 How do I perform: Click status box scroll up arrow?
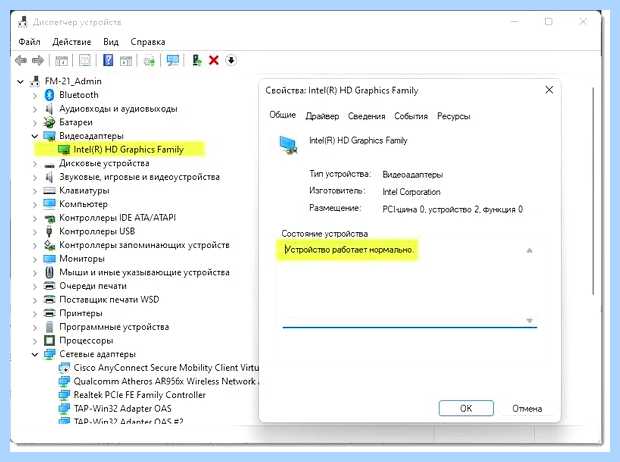(x=529, y=250)
